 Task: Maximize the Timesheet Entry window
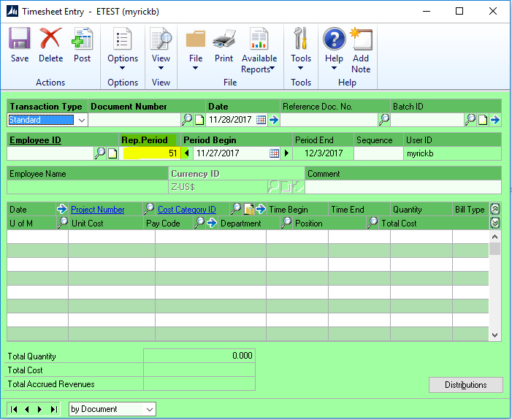tap(459, 11)
